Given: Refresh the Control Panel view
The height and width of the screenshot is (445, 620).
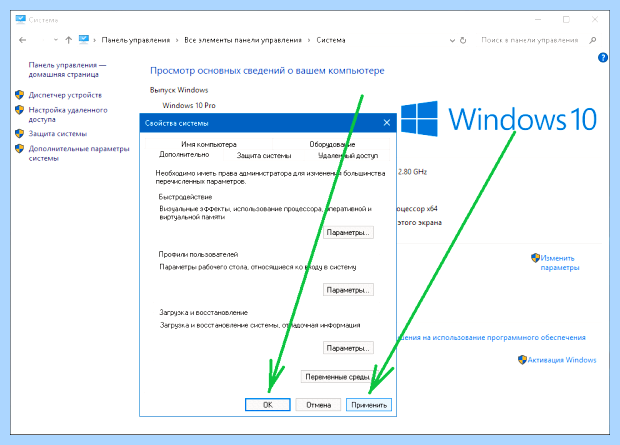Looking at the screenshot, I should pyautogui.click(x=463, y=40).
